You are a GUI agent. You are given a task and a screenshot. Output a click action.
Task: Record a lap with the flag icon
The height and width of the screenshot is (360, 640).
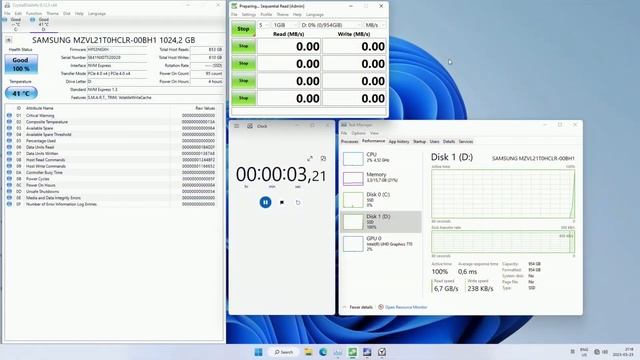click(282, 202)
